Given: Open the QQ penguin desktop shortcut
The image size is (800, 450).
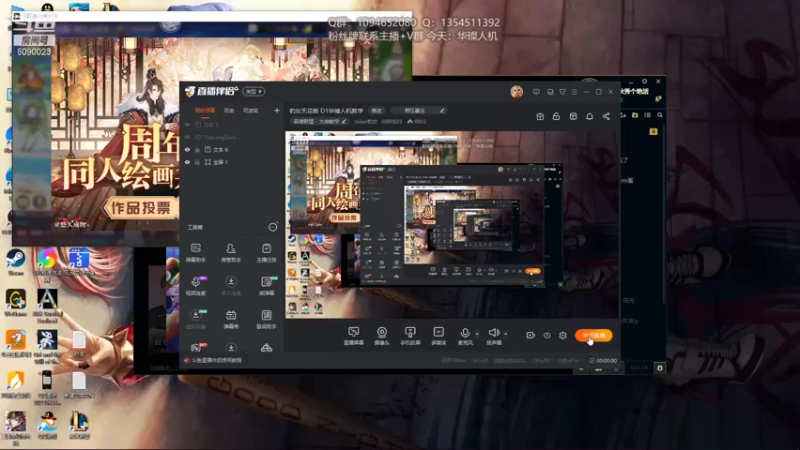Looking at the screenshot, I should [x=47, y=425].
